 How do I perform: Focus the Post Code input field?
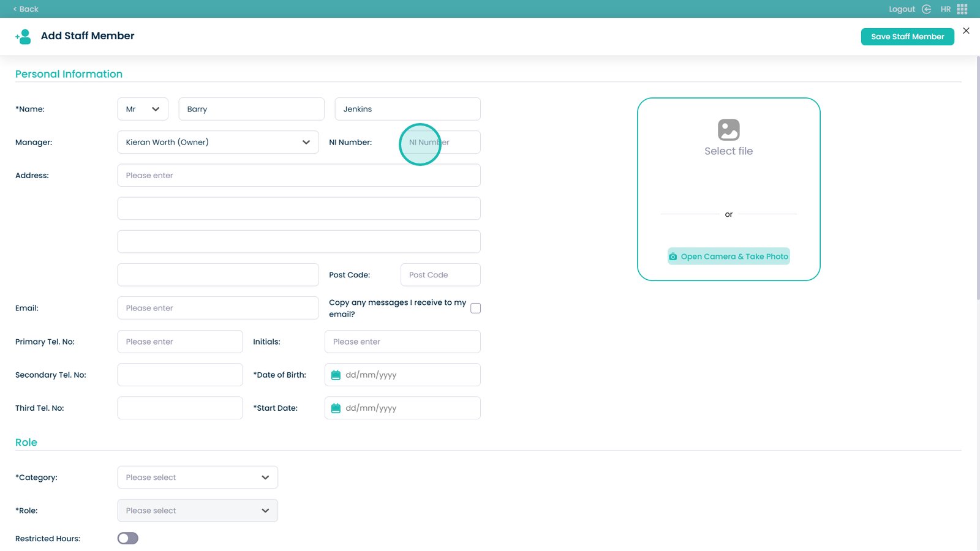coord(440,275)
